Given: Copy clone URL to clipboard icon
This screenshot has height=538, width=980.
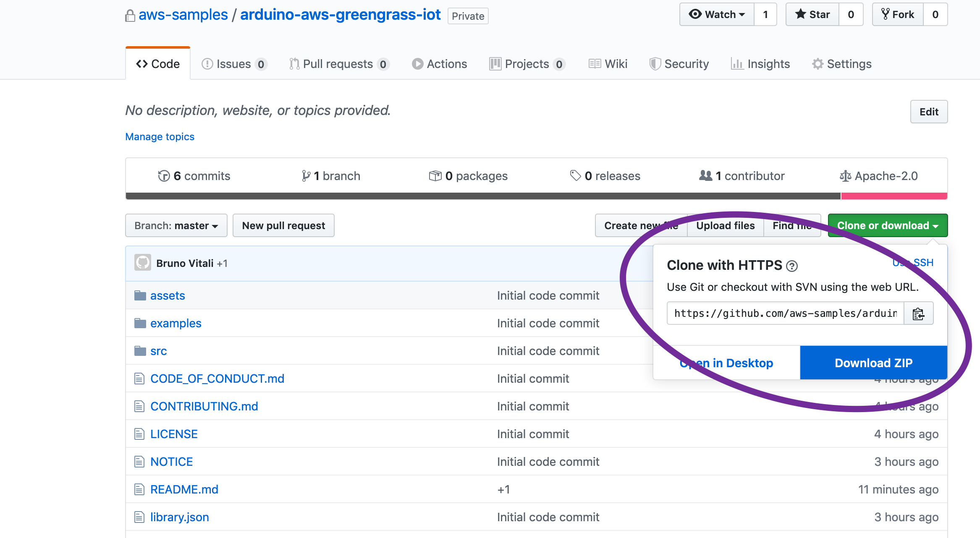Looking at the screenshot, I should click(x=918, y=313).
